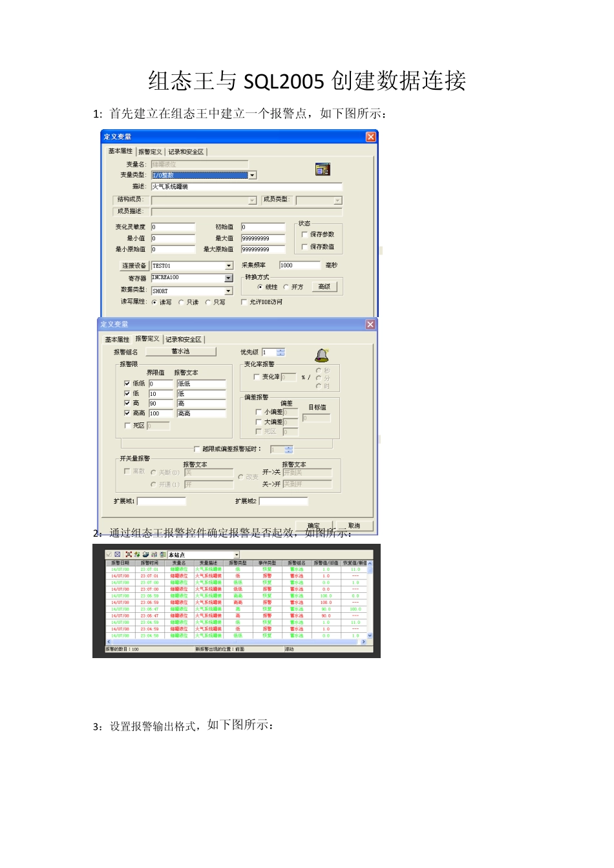Click the chart icon in alarm toolbar

point(154,554)
